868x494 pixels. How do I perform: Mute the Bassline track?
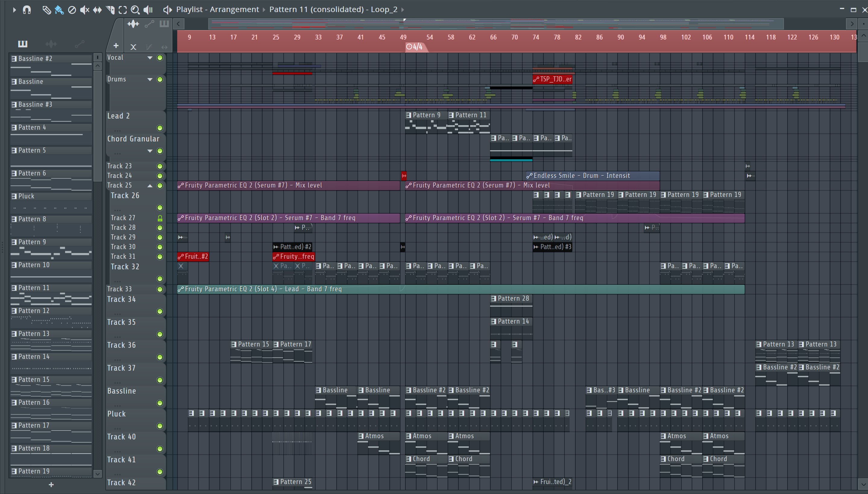point(160,403)
